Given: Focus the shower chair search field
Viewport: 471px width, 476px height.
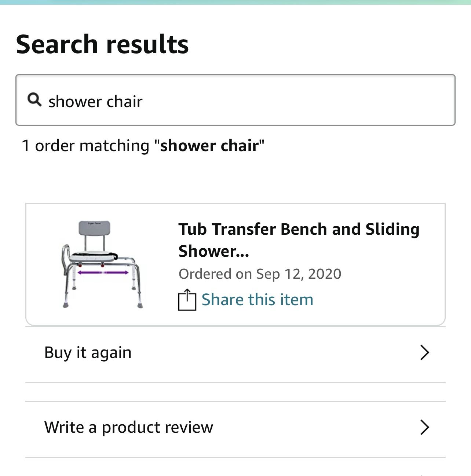Looking at the screenshot, I should pyautogui.click(x=235, y=100).
